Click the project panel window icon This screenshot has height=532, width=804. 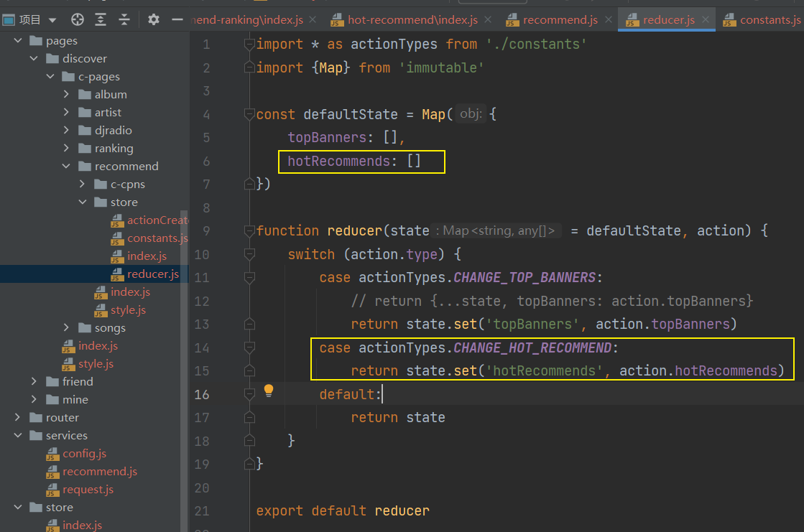[x=9, y=20]
